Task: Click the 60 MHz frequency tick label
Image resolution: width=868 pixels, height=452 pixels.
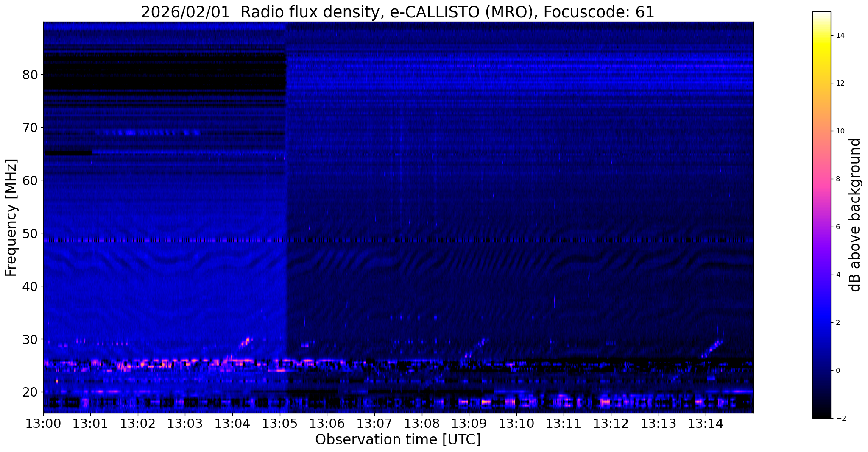Action: [x=30, y=180]
